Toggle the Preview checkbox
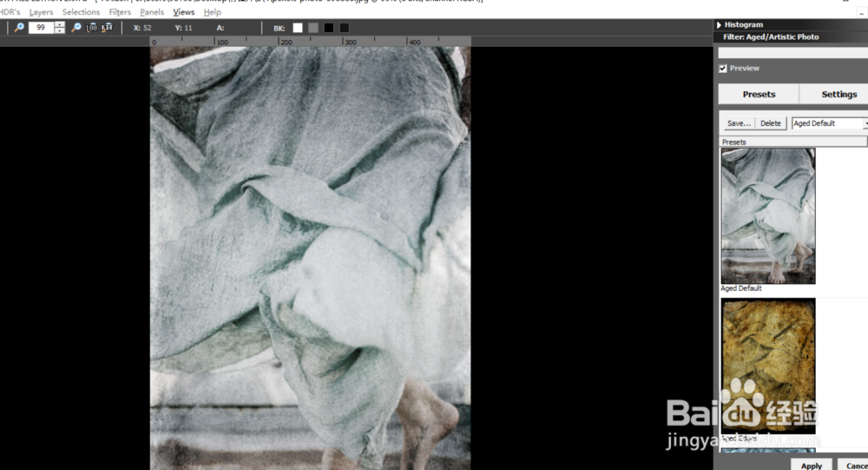Viewport: 868px width, 470px height. pos(723,68)
